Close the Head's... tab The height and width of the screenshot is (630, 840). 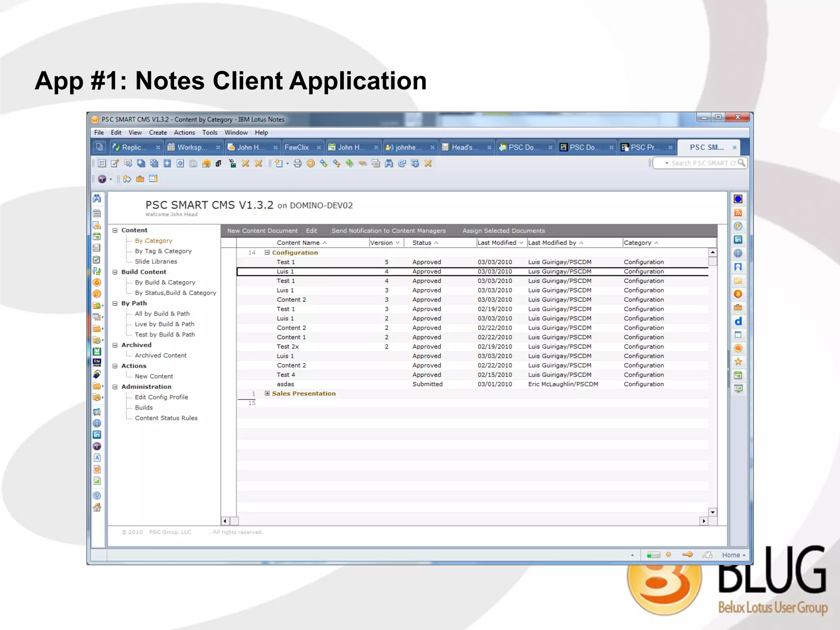(x=489, y=148)
